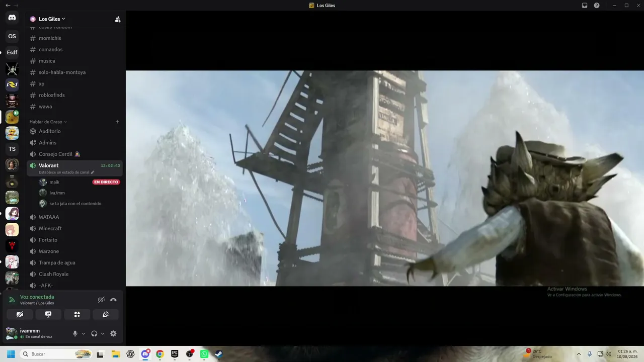Select user iva/mm in voice channel
The image size is (644, 362).
[x=57, y=193]
